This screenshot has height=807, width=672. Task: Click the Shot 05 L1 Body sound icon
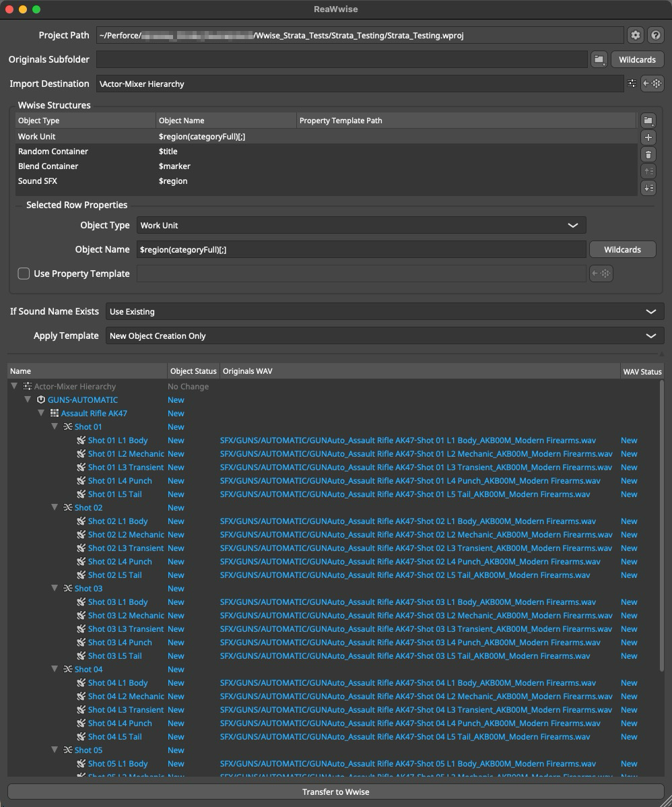pos(81,764)
